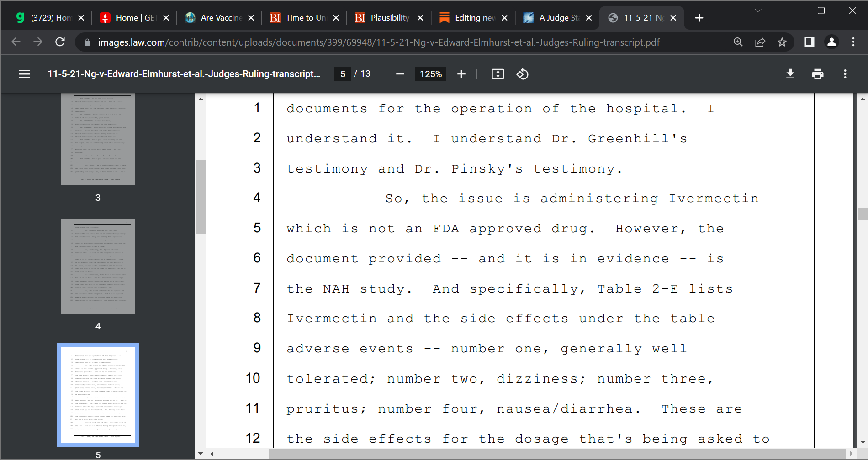Switch to the Are Vaccine tab
The width and height of the screenshot is (868, 460).
[219, 18]
